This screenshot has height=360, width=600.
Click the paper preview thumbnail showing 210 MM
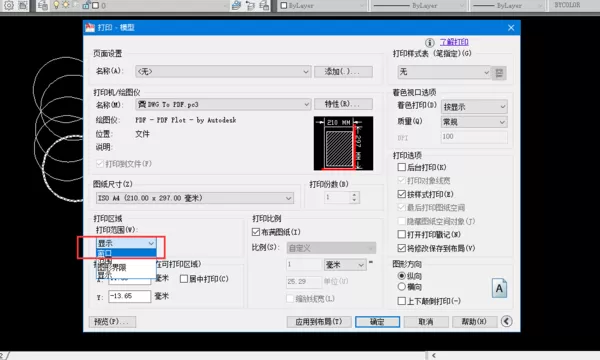(x=343, y=143)
